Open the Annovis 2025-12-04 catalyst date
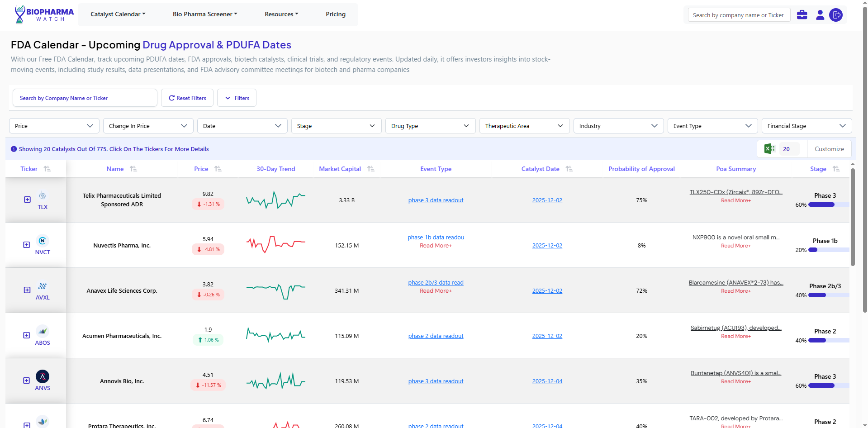The width and height of the screenshot is (868, 428). point(547,381)
